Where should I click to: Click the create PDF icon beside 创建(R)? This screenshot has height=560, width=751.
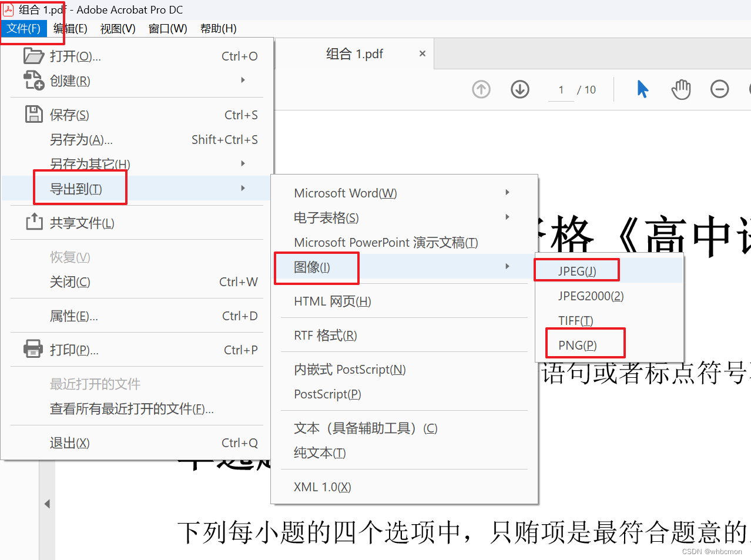click(33, 81)
